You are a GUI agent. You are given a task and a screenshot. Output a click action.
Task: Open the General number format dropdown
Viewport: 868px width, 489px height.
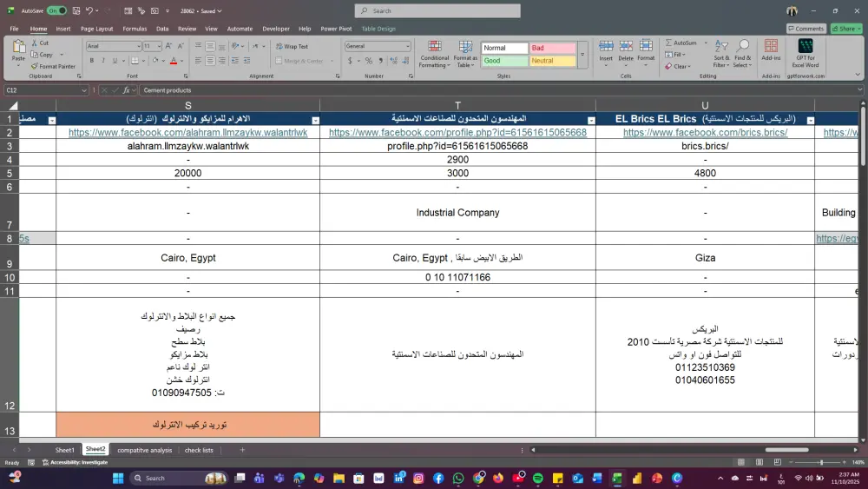(407, 46)
